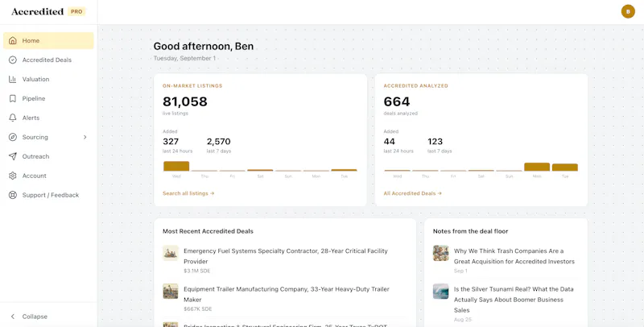Click the Wed bar in the listings chart
The width and height of the screenshot is (644, 327).
(x=176, y=166)
